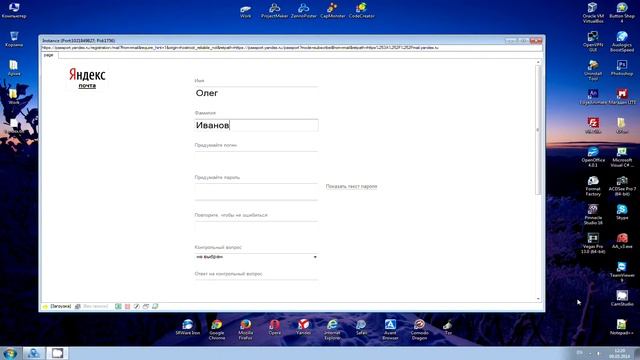The image size is (640, 360).
Task: Click the red icon in the instance status bar
Action: click(127, 306)
